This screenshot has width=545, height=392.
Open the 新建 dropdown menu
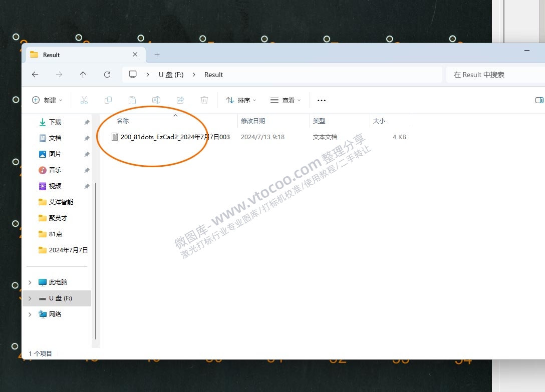click(x=48, y=100)
